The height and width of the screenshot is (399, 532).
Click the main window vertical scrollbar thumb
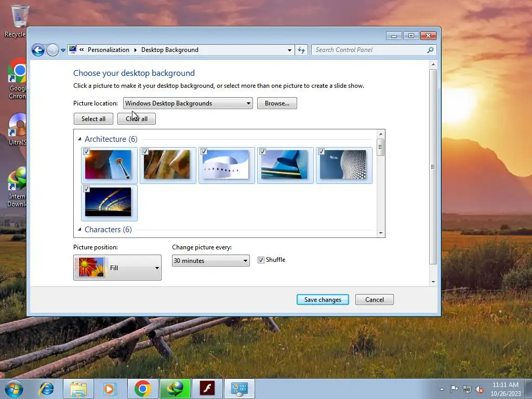pos(433,167)
